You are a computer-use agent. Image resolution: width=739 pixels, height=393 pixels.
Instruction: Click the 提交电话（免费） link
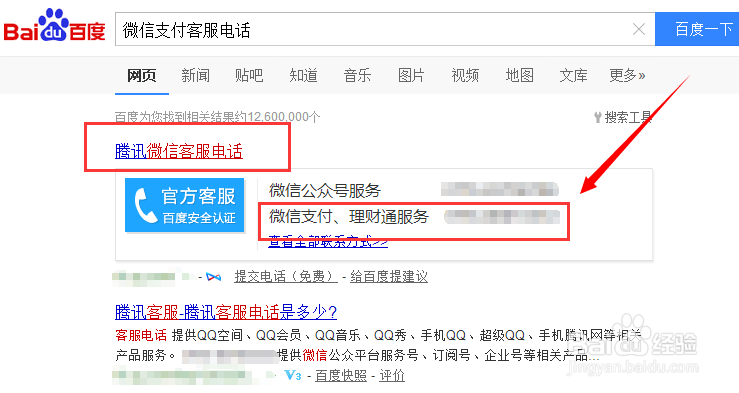tap(286, 277)
